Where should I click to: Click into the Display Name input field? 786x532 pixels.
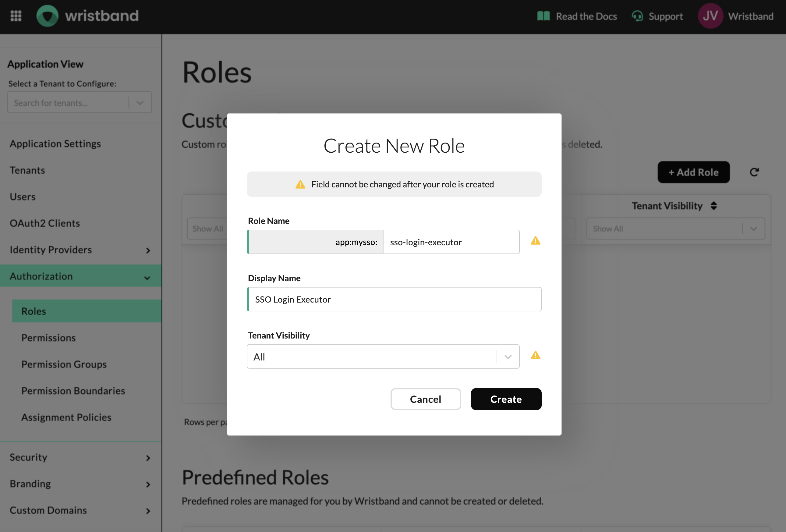[x=394, y=299]
